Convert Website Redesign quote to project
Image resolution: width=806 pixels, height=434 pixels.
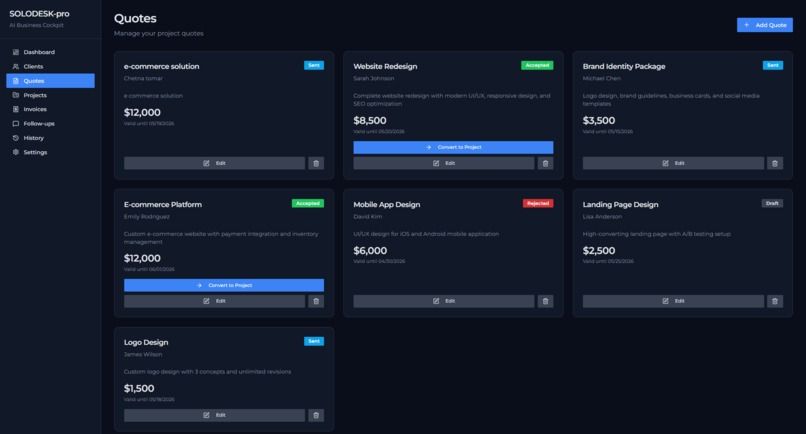click(x=453, y=147)
